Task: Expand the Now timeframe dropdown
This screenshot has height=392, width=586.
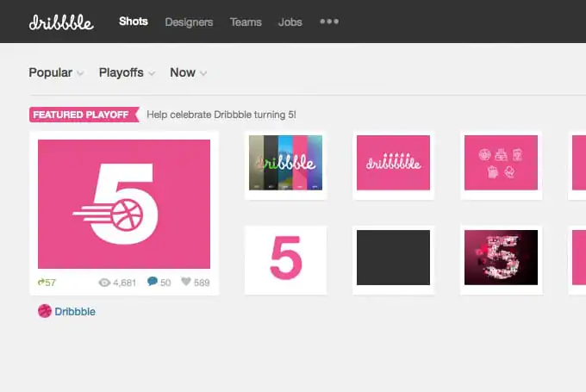Action: point(189,72)
